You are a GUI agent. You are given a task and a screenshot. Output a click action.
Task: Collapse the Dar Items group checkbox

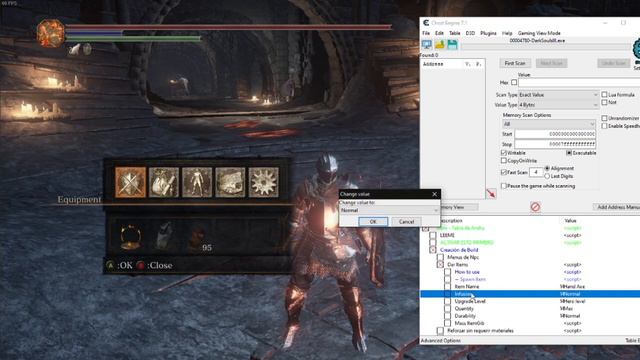pyautogui.click(x=440, y=264)
